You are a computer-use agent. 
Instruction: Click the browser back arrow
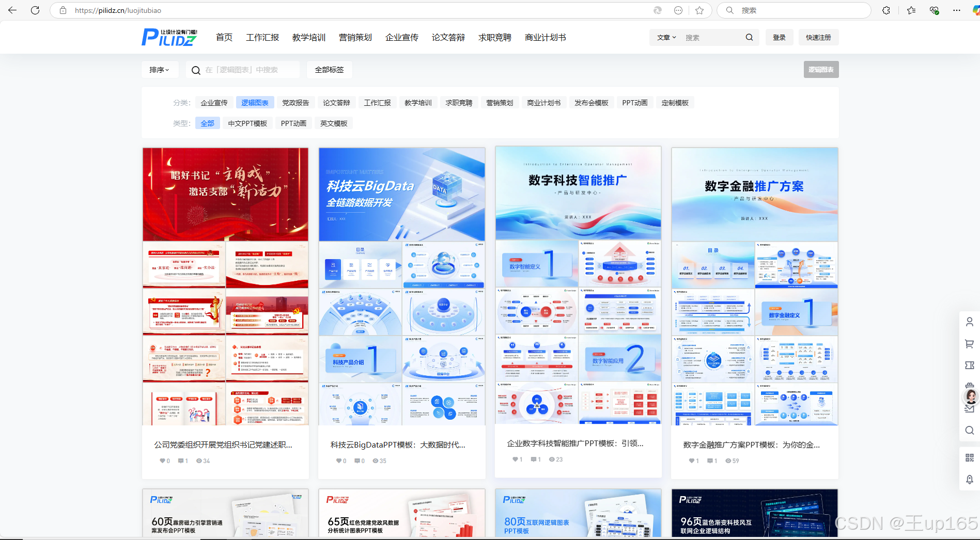pos(12,10)
